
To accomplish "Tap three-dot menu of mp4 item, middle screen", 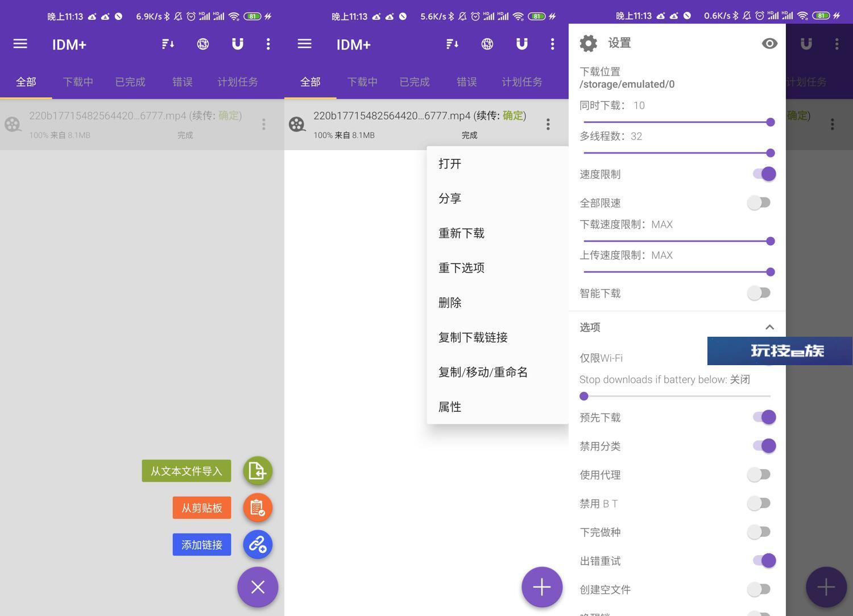I will click(x=548, y=124).
